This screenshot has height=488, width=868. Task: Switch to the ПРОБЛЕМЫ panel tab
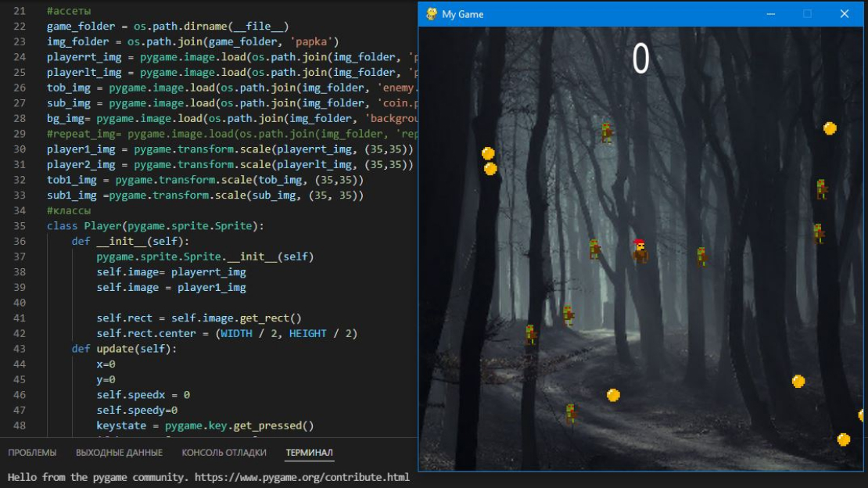click(x=32, y=453)
